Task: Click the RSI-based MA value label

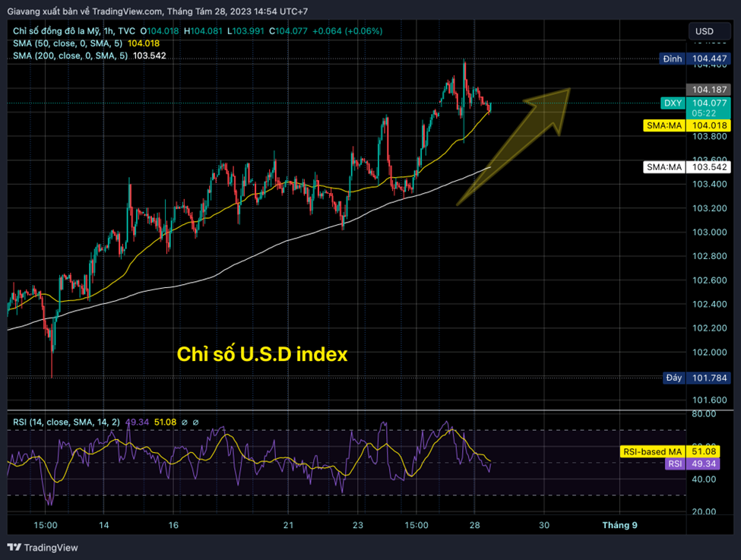Action: click(x=652, y=451)
